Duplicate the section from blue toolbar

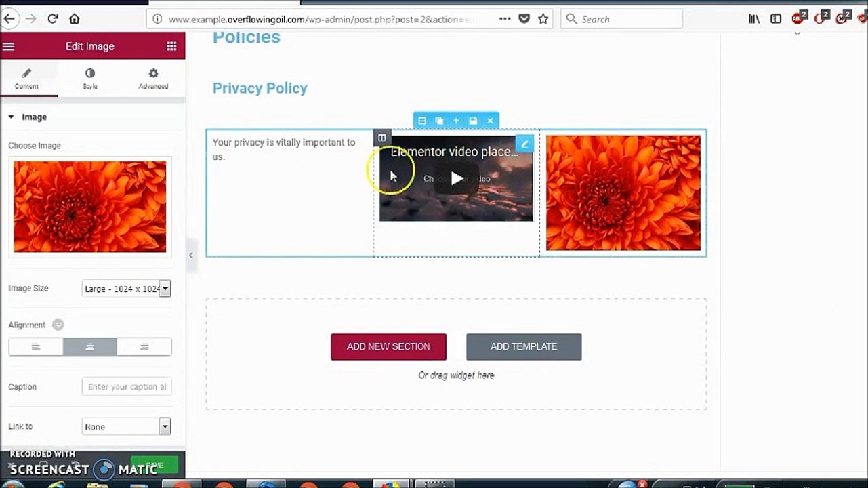point(439,121)
